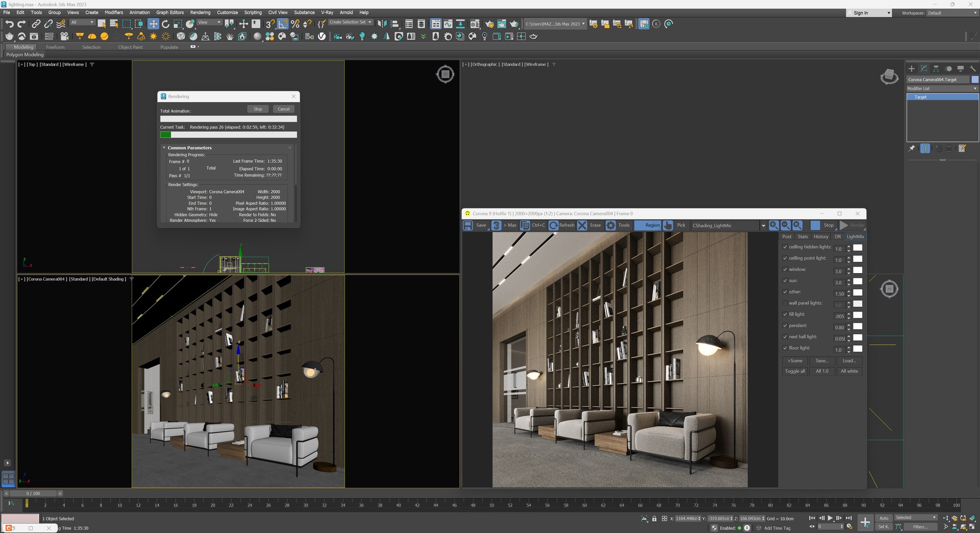Select the Move tool in main toolbar
This screenshot has width=980, height=533.
(153, 23)
